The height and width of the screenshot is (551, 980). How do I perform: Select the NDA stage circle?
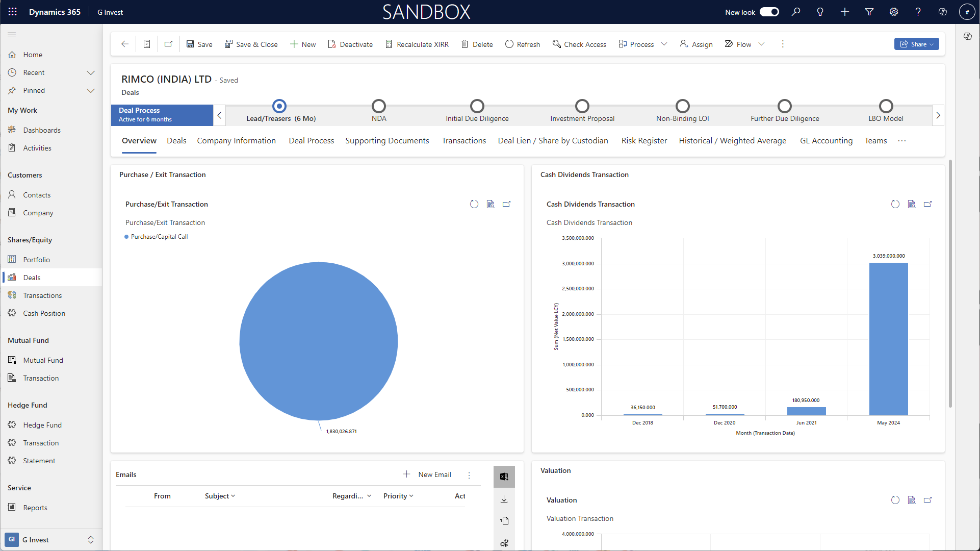coord(379,106)
